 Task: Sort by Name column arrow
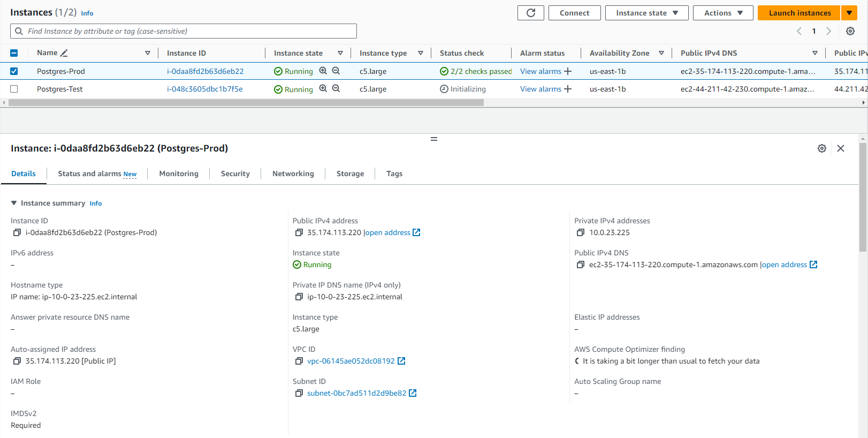coord(148,53)
